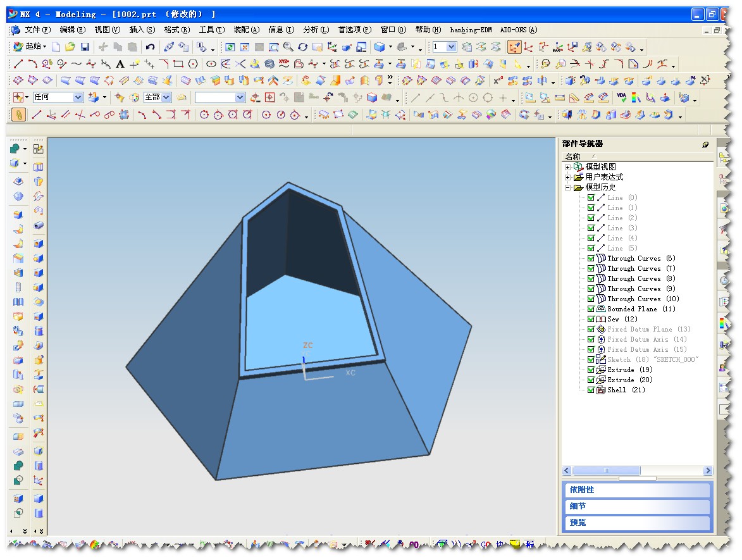Undo the last action
Image resolution: width=742 pixels, height=560 pixels.
150,47
